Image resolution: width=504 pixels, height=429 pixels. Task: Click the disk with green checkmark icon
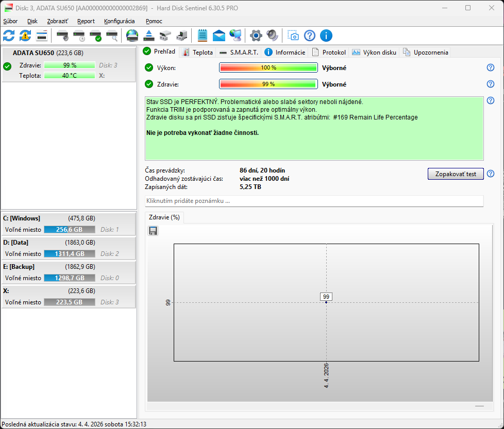point(96,36)
